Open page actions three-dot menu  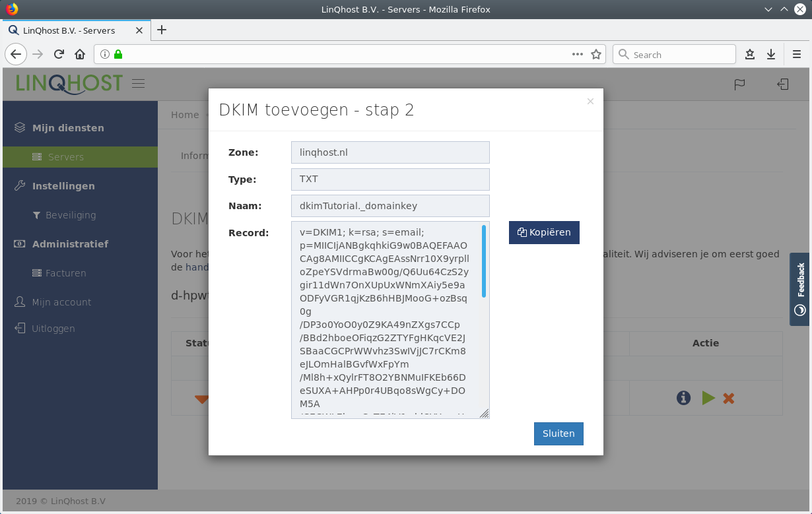pos(578,54)
